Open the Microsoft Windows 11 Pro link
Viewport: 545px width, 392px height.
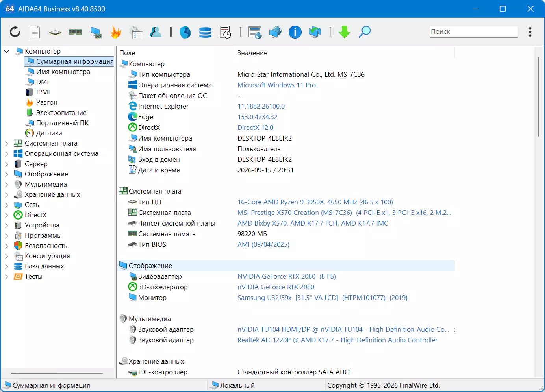pyautogui.click(x=276, y=85)
